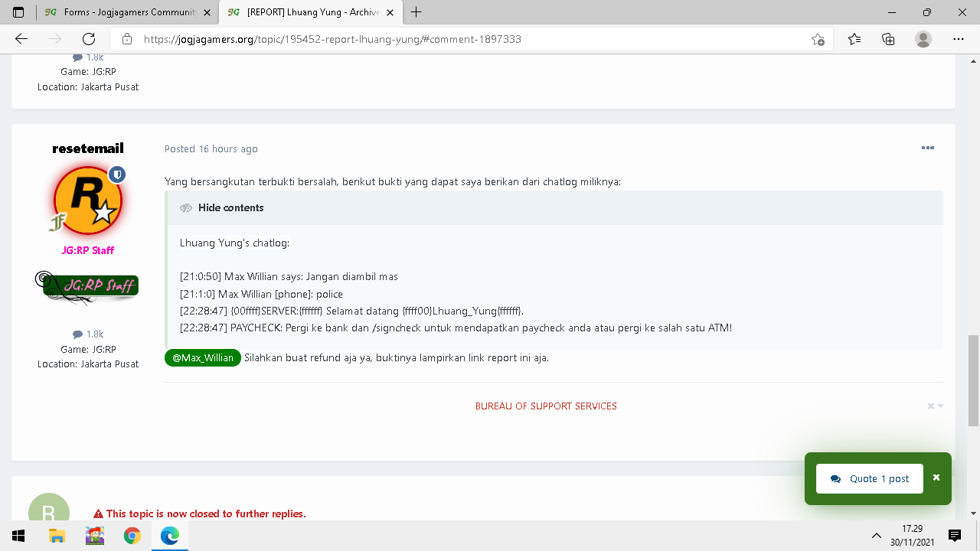
Task: Open Google Chrome from the taskbar
Action: click(x=132, y=536)
